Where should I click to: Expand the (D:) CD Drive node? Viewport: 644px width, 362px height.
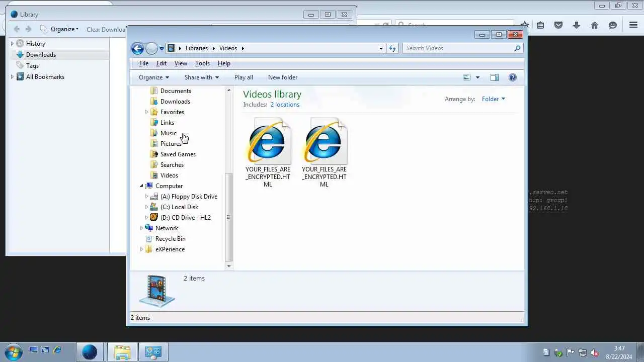[x=146, y=218]
